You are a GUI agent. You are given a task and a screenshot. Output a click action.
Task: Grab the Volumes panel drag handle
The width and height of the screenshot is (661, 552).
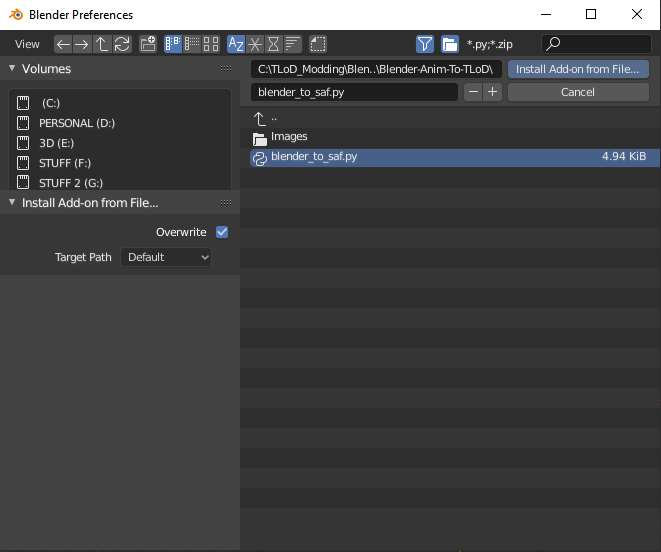(226, 68)
